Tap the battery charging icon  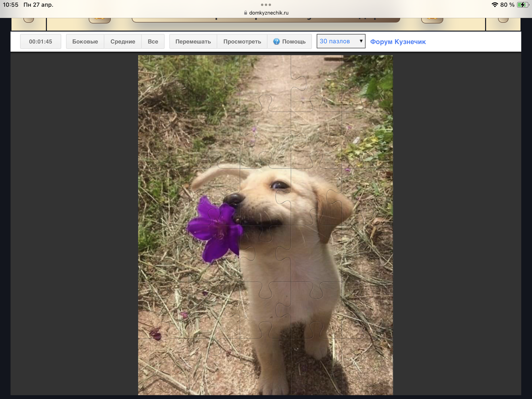pos(522,5)
